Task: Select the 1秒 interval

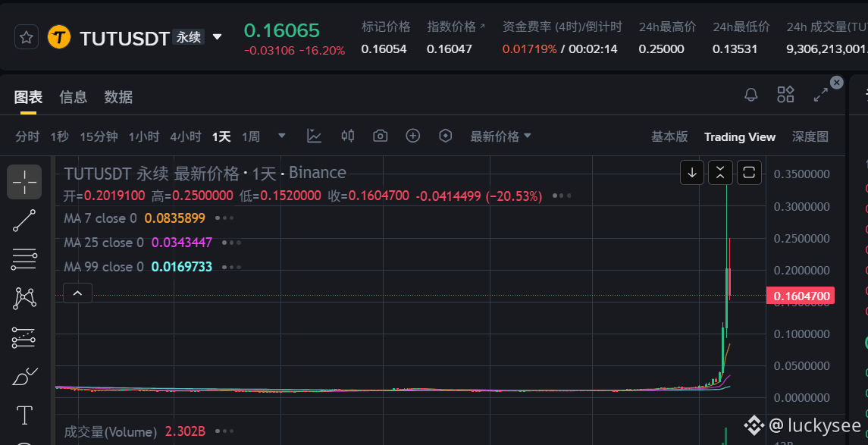Action: tap(59, 136)
